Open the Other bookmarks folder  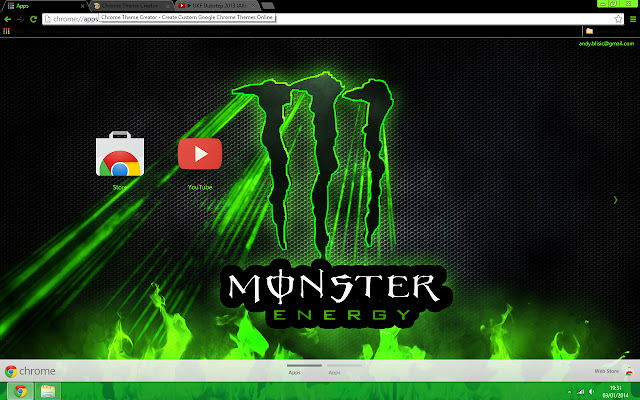coord(611,31)
